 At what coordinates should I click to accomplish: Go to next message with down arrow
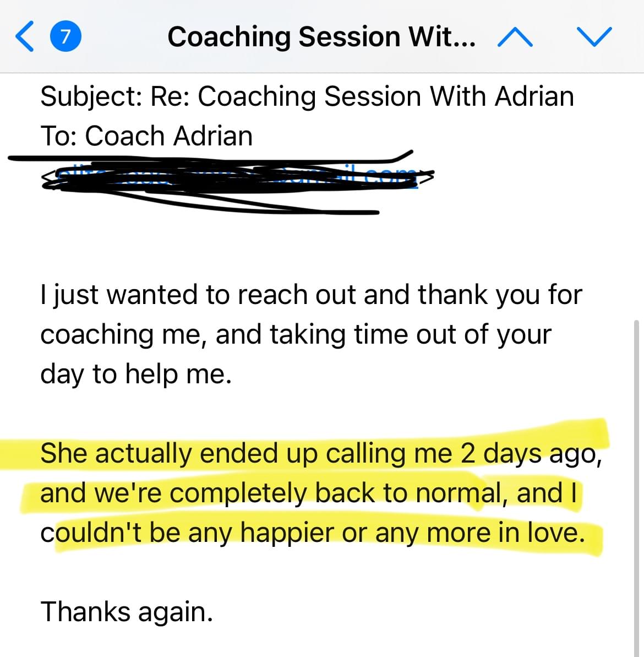click(594, 37)
